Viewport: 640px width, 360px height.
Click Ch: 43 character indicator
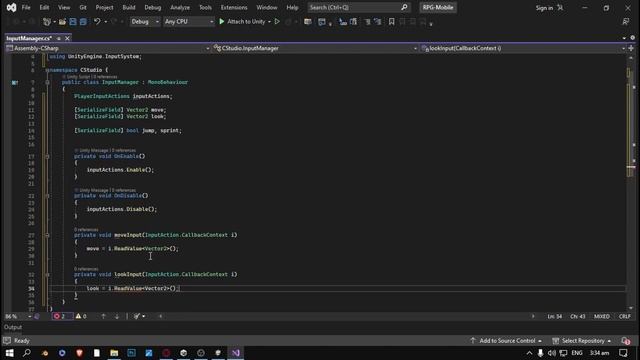tap(578, 316)
